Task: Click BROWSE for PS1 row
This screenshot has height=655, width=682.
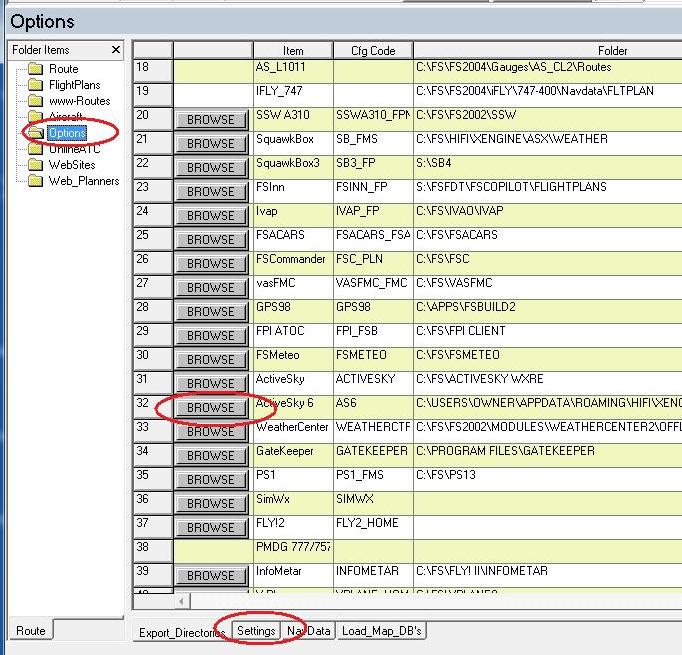Action: click(x=211, y=479)
